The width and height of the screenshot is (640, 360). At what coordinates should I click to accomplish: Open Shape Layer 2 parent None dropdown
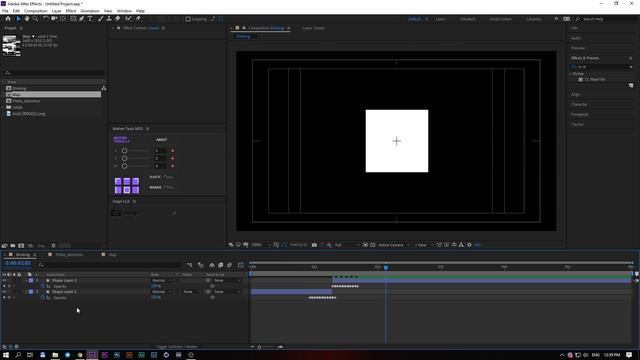tap(227, 280)
